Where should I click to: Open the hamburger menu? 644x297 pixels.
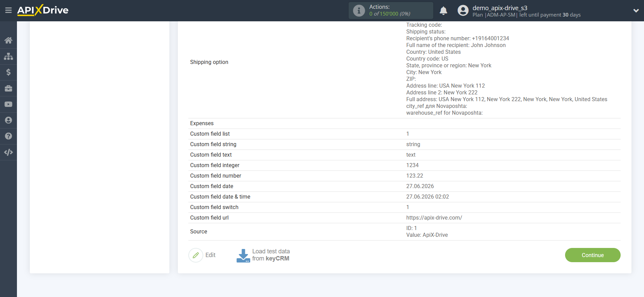8,10
